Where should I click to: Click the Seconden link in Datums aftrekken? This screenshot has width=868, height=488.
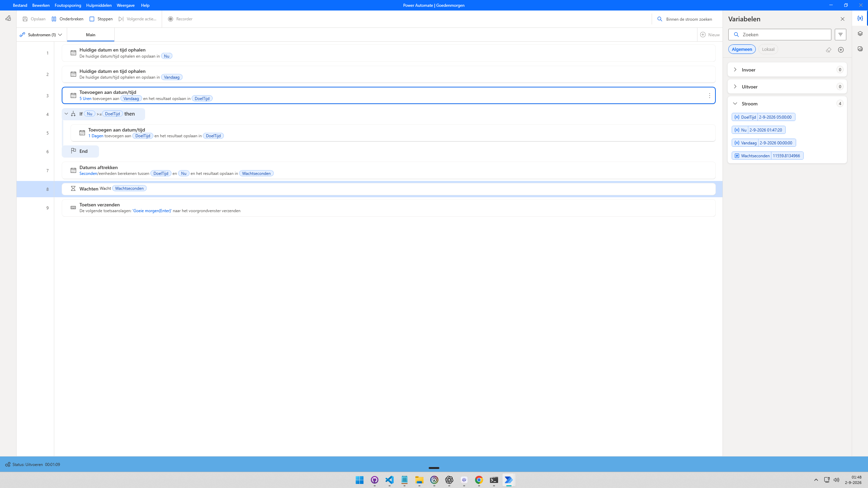(x=88, y=174)
